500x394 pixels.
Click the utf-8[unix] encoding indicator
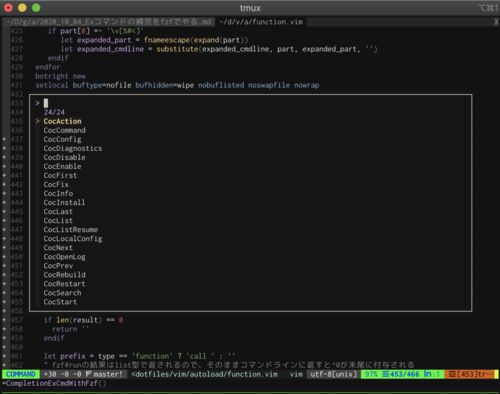[333, 374]
